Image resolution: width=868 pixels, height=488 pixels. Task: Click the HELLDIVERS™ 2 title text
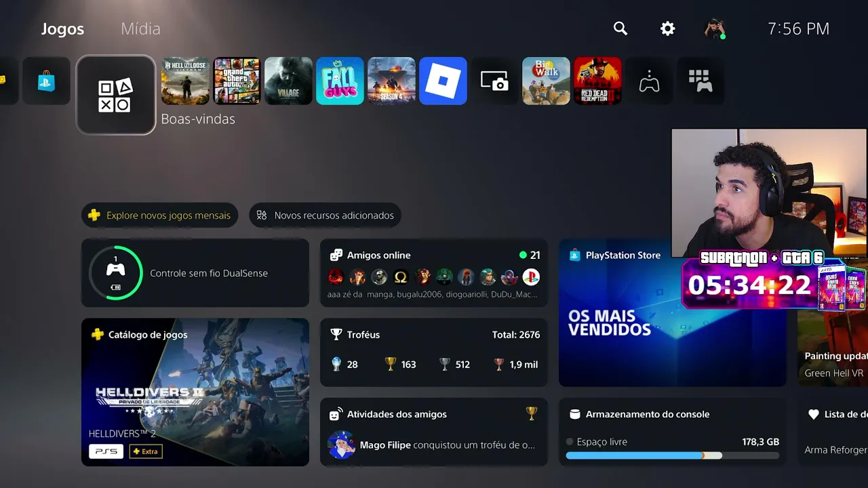click(x=122, y=434)
